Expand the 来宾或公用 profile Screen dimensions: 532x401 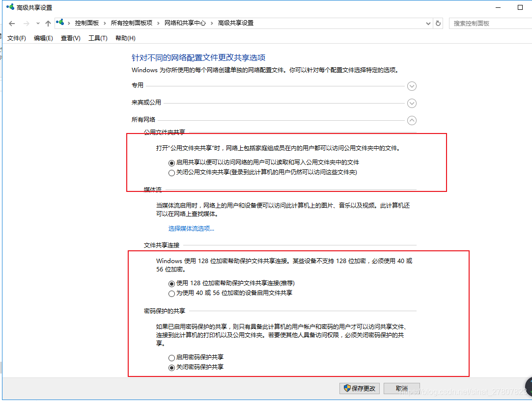[x=412, y=103]
